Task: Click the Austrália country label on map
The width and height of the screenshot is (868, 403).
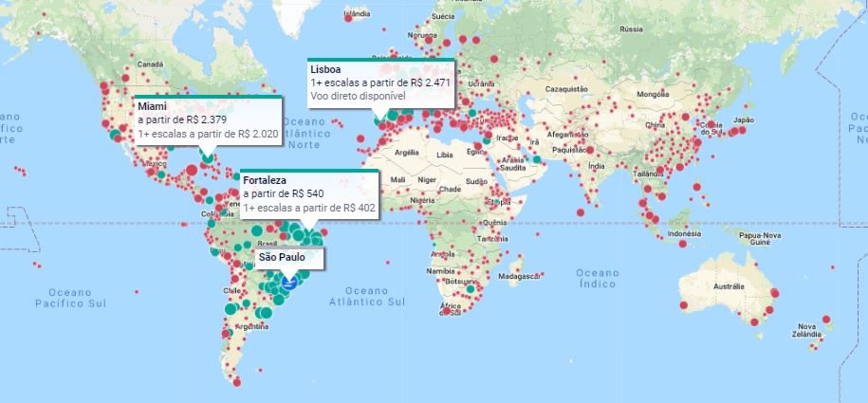Action: 729,286
